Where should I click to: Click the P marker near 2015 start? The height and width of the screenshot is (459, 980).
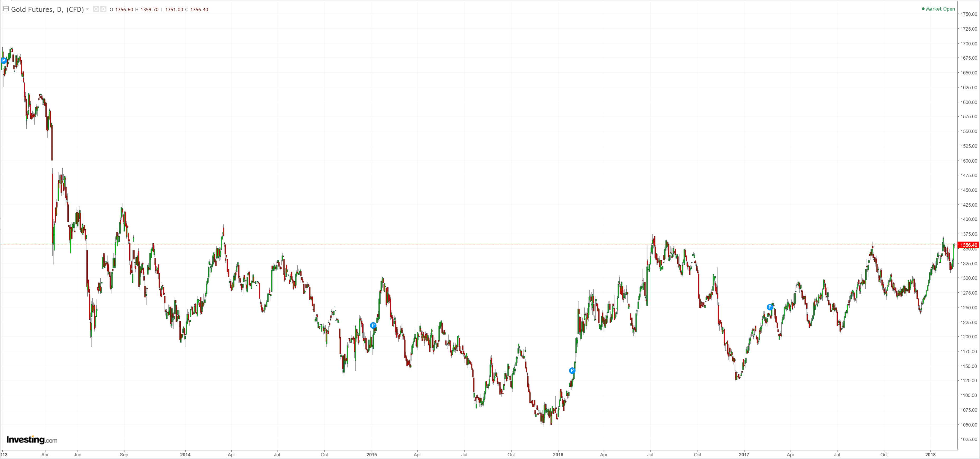coord(373,325)
